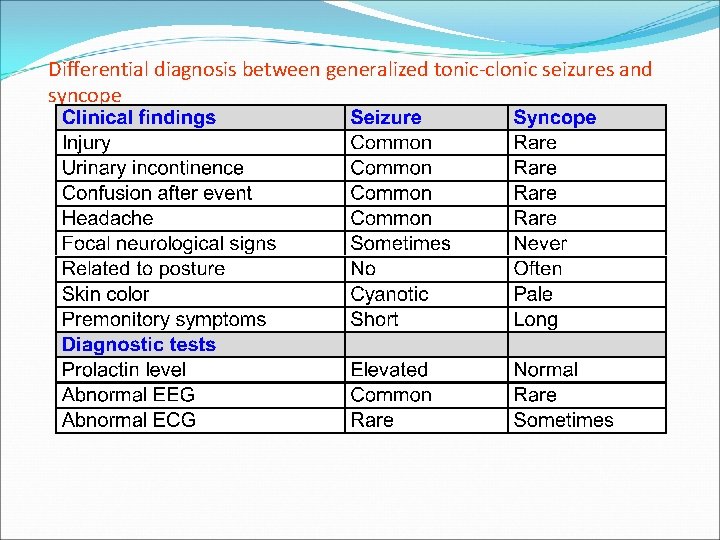The width and height of the screenshot is (720, 540).
Task: Select the 'Injury' row label
Action: pyautogui.click(x=86, y=143)
